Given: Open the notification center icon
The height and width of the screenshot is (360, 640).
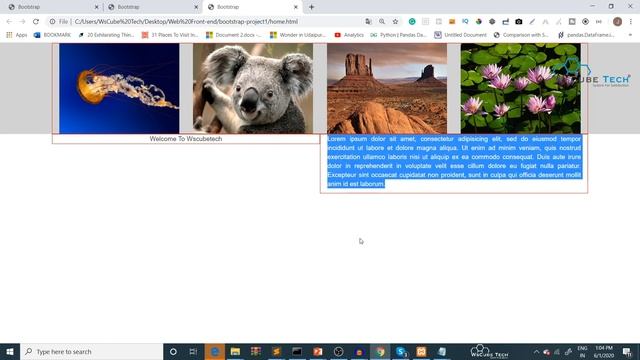Looking at the screenshot, I should click(627, 351).
